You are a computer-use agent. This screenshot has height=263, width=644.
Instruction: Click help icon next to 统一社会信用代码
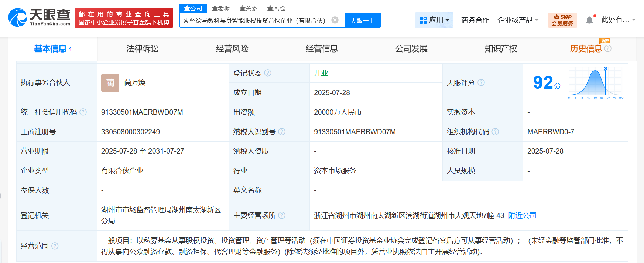[x=83, y=112]
